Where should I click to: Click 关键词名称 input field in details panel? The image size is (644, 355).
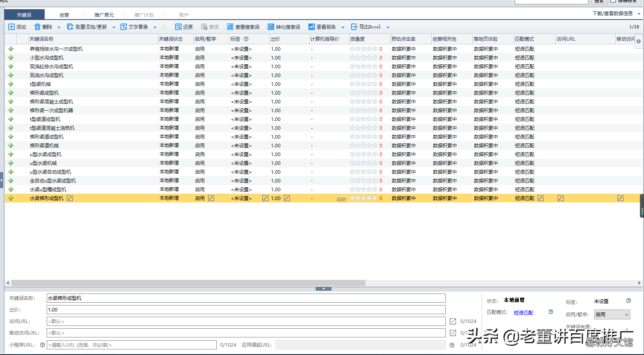pyautogui.click(x=246, y=298)
